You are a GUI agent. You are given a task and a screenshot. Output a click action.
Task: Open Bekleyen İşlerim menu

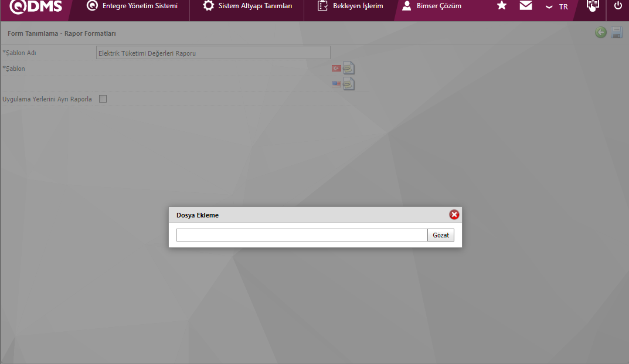(350, 6)
